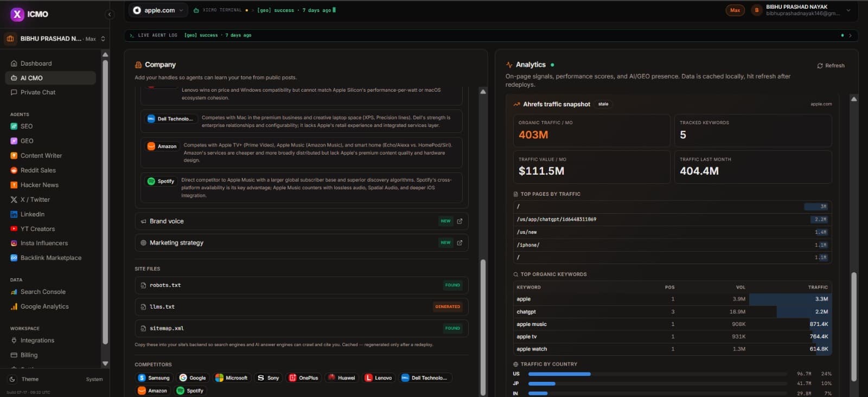Select the Sony competitor chip

(x=269, y=378)
